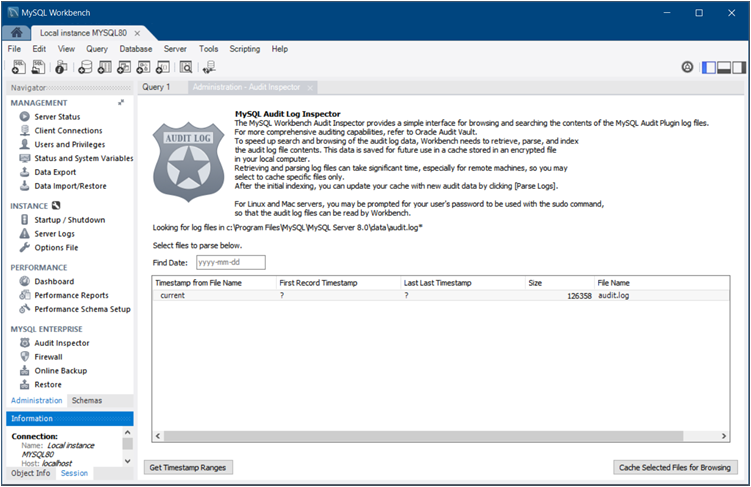The height and width of the screenshot is (487, 751).
Task: Click the horizontal scrollbar right arrow
Action: [724, 436]
